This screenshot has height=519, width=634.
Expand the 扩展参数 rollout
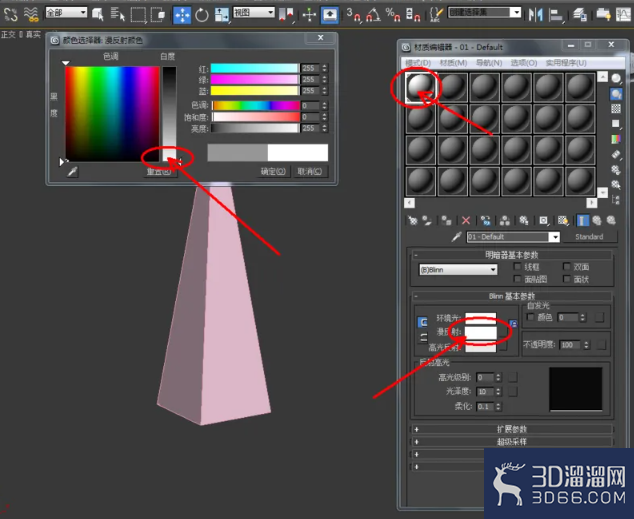pos(511,429)
